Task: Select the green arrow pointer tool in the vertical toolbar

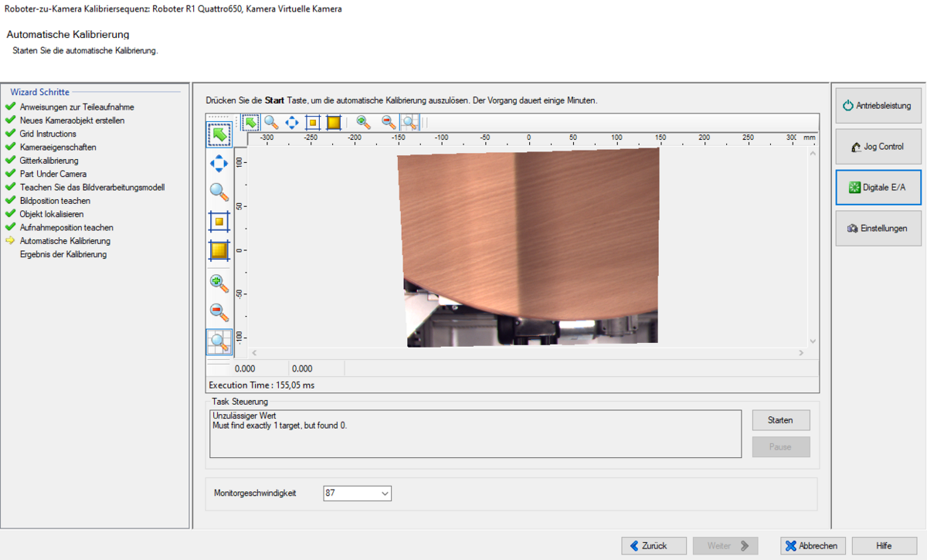Action: [219, 134]
